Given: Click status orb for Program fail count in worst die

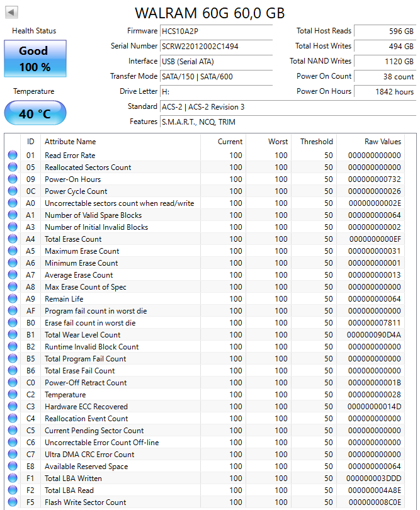Looking at the screenshot, I should pos(13,310).
